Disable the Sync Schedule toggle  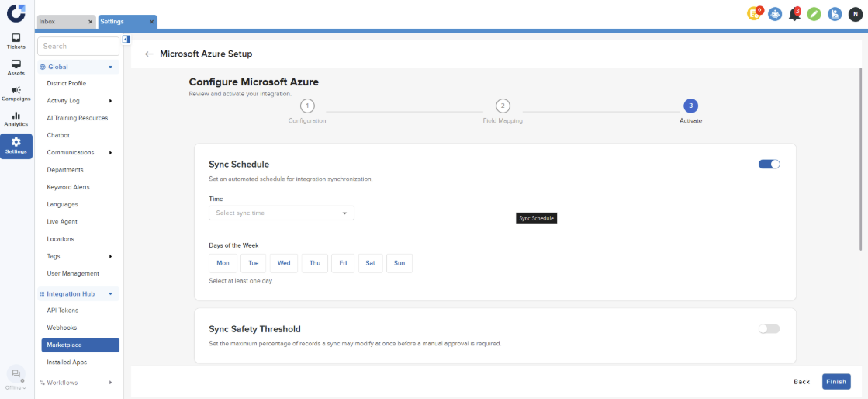(769, 164)
